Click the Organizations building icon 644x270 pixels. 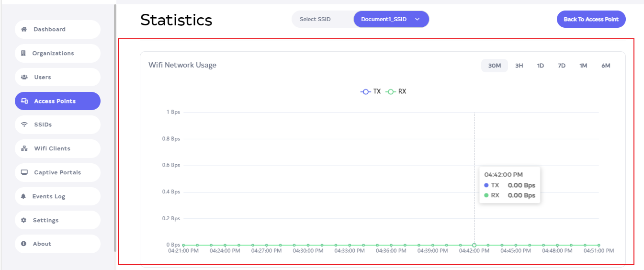click(23, 53)
